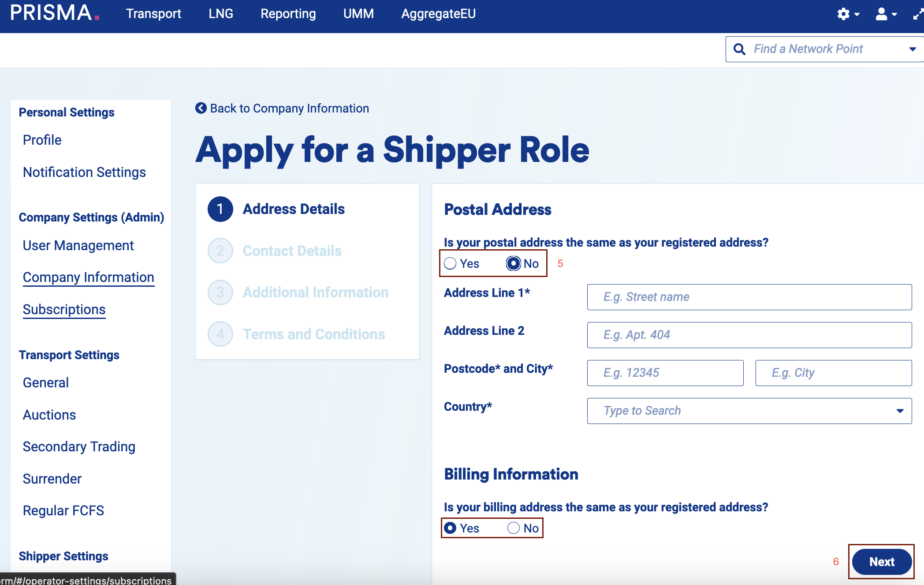Click the back arrow beside Back to Company Information

[201, 108]
